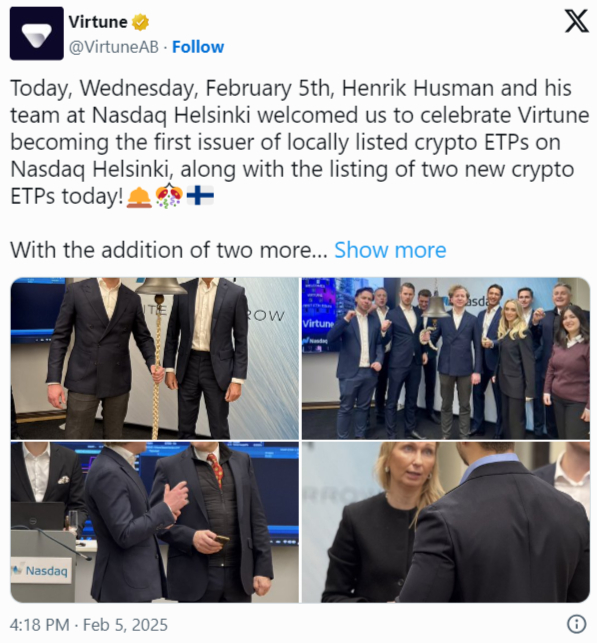Image resolution: width=597 pixels, height=643 pixels.
Task: Follow the Virtune account
Action: (x=198, y=47)
